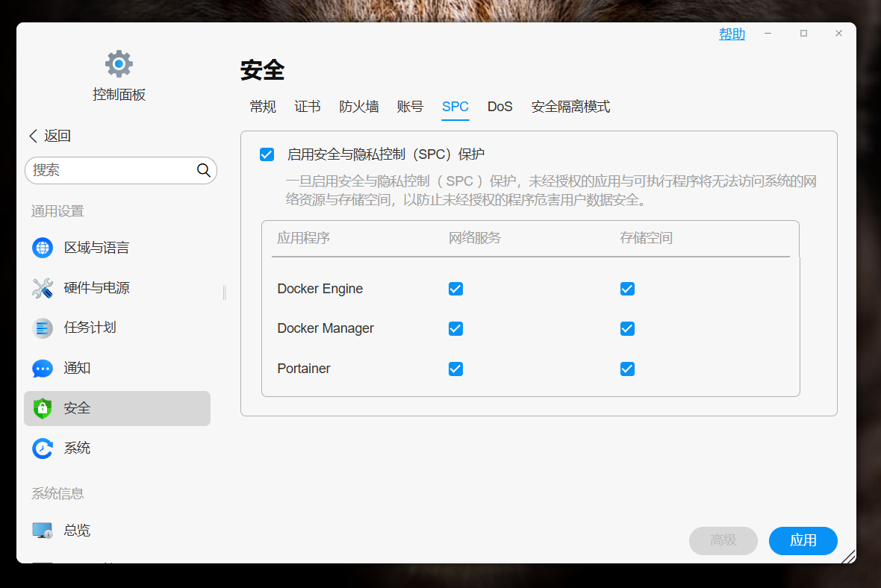Maximize the Control Panel window
The image size is (881, 588).
click(803, 34)
